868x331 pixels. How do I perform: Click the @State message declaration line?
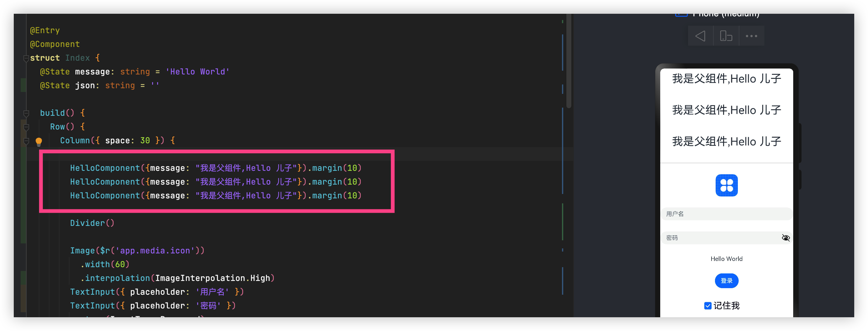[x=135, y=72]
